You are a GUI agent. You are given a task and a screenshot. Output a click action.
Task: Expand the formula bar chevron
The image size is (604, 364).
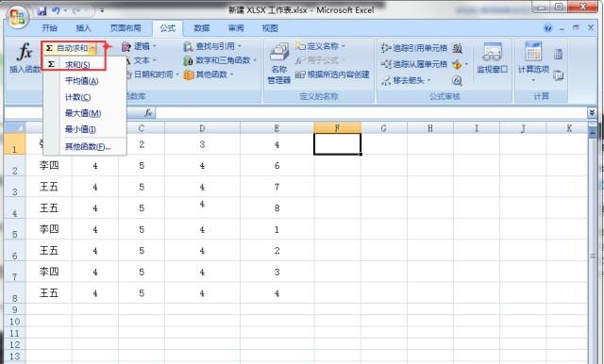pos(592,112)
